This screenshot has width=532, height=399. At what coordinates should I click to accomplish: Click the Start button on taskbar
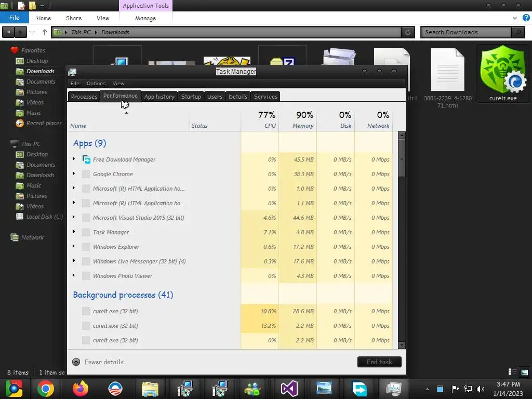14,389
